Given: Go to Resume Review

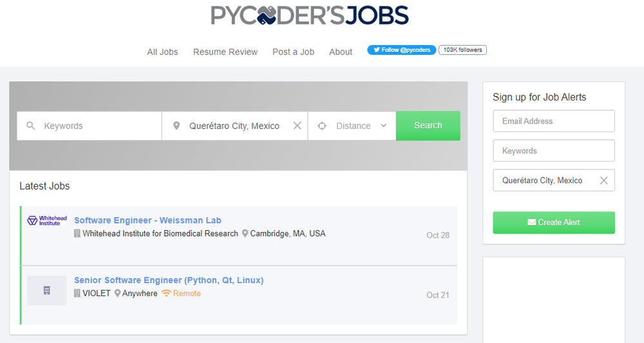Looking at the screenshot, I should coord(225,52).
